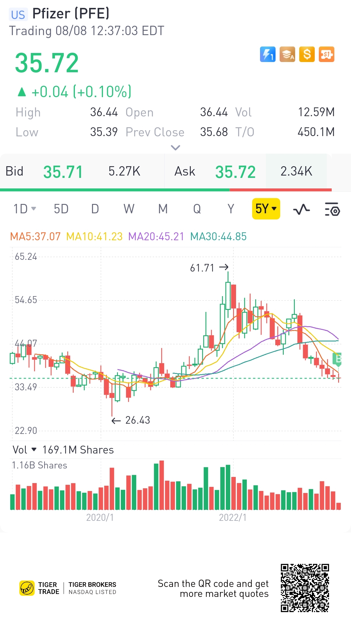
Task: Tap the US market badge
Action: 18,15
